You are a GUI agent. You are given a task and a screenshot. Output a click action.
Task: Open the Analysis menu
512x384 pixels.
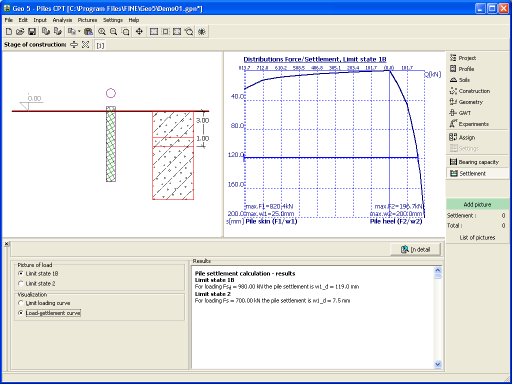coord(62,20)
